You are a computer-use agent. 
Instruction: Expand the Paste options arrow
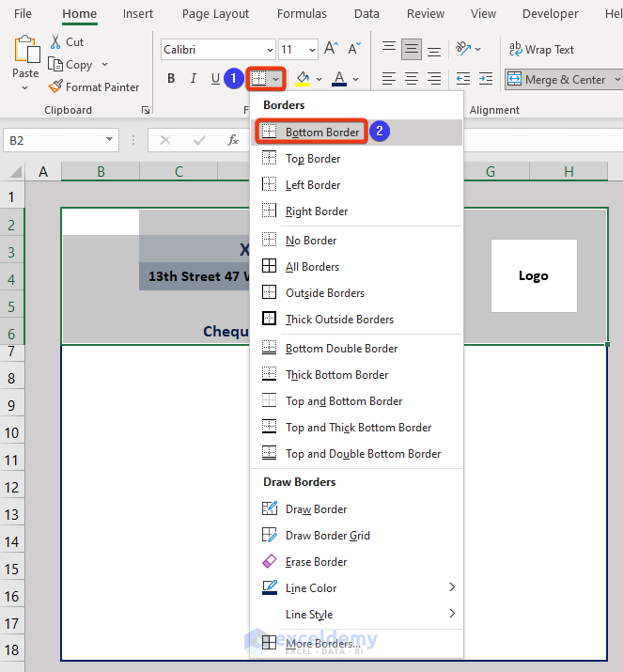25,87
